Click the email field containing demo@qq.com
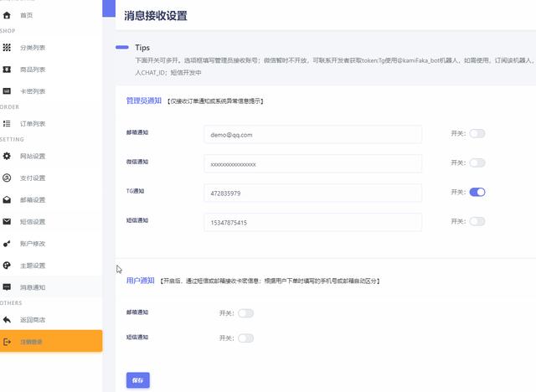 pos(312,135)
